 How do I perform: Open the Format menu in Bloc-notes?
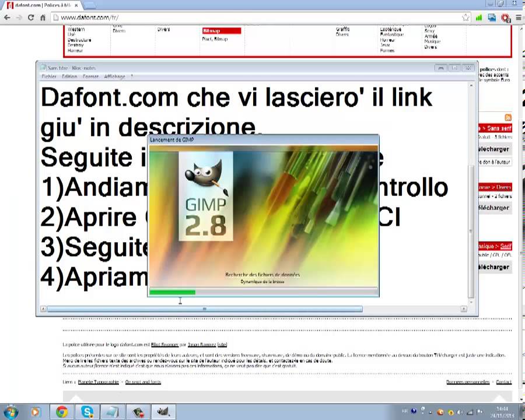click(x=91, y=76)
